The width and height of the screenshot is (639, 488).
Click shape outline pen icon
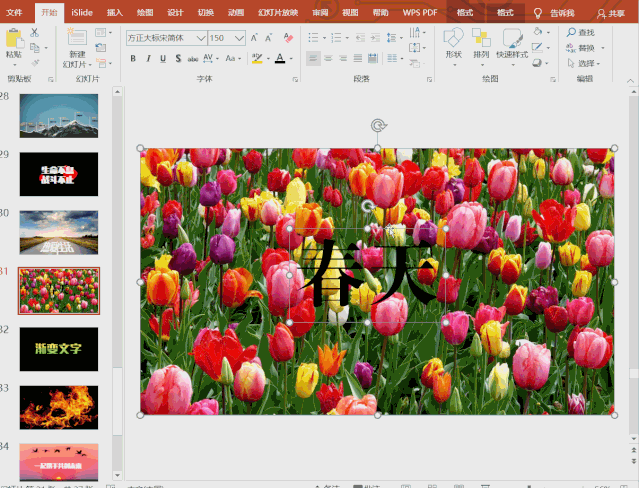[538, 48]
